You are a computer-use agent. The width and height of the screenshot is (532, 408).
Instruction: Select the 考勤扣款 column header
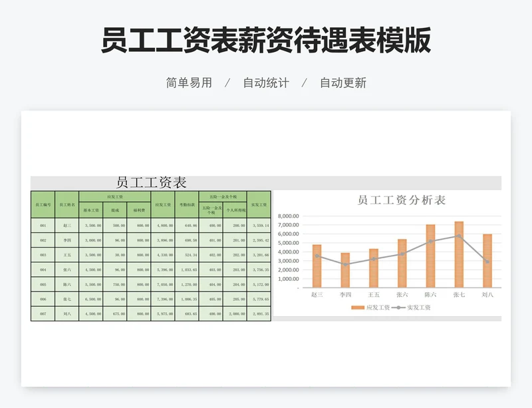[x=187, y=204]
